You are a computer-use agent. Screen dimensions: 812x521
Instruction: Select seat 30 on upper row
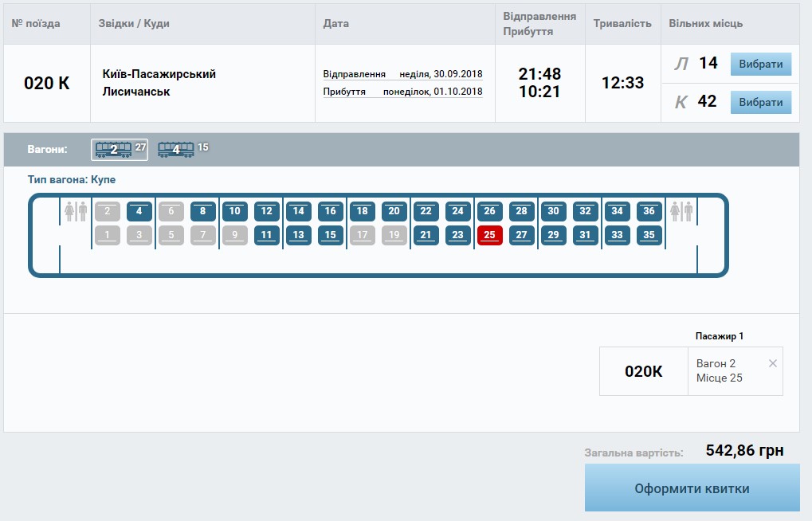click(553, 211)
